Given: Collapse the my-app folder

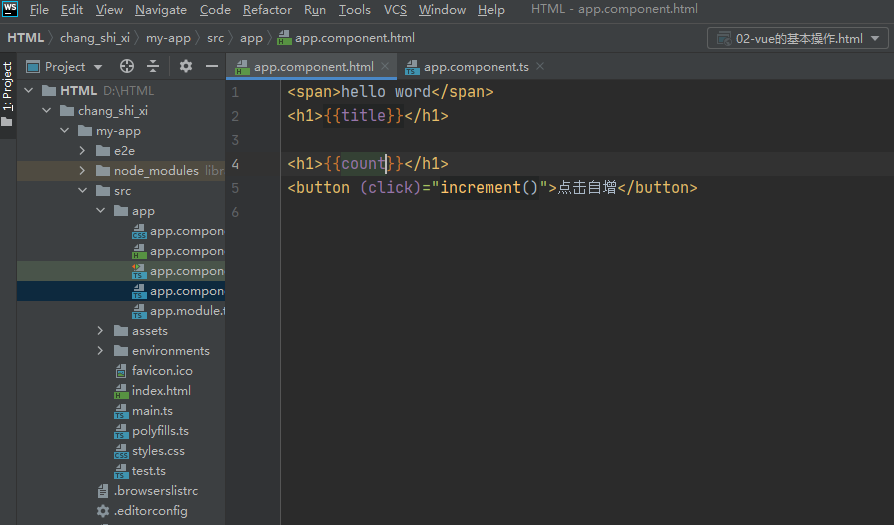Looking at the screenshot, I should point(65,131).
